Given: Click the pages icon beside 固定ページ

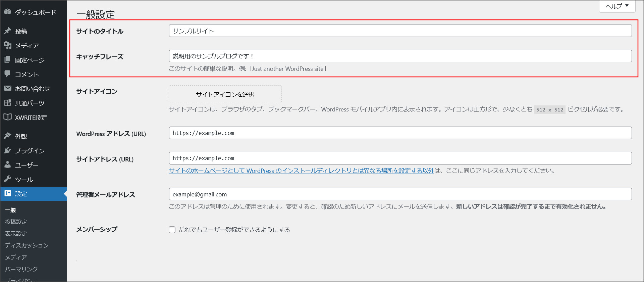Looking at the screenshot, I should pos(7,60).
